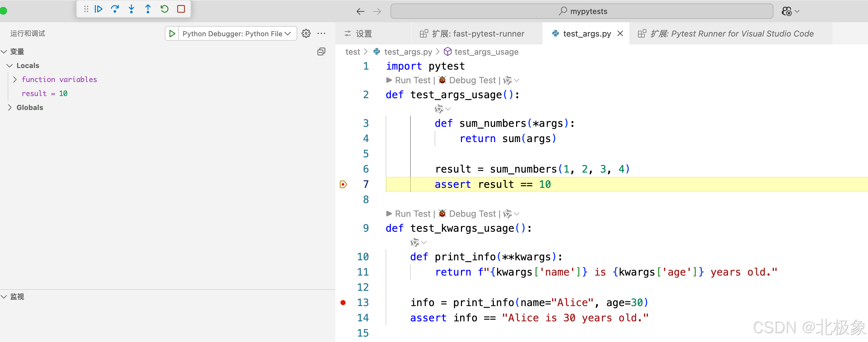Open AI code lens above sum_numbers
868x342 pixels.
442,109
